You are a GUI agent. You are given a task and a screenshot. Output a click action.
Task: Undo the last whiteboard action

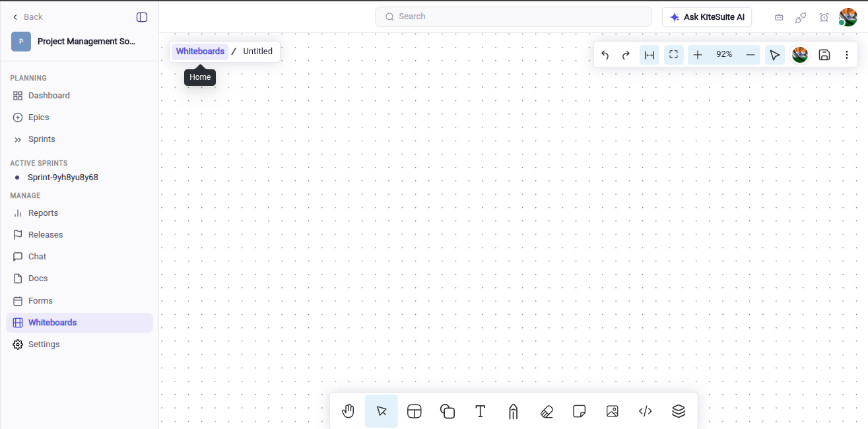(x=605, y=55)
